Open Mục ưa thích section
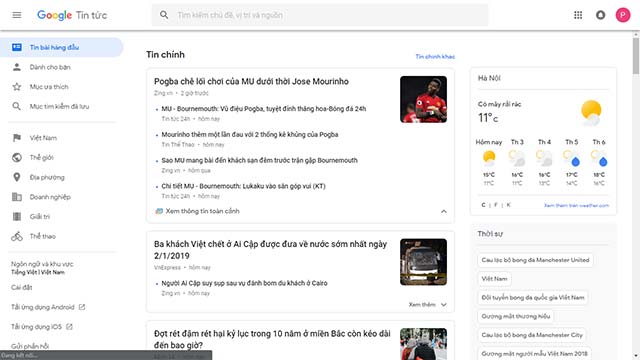640x360 pixels. (49, 87)
